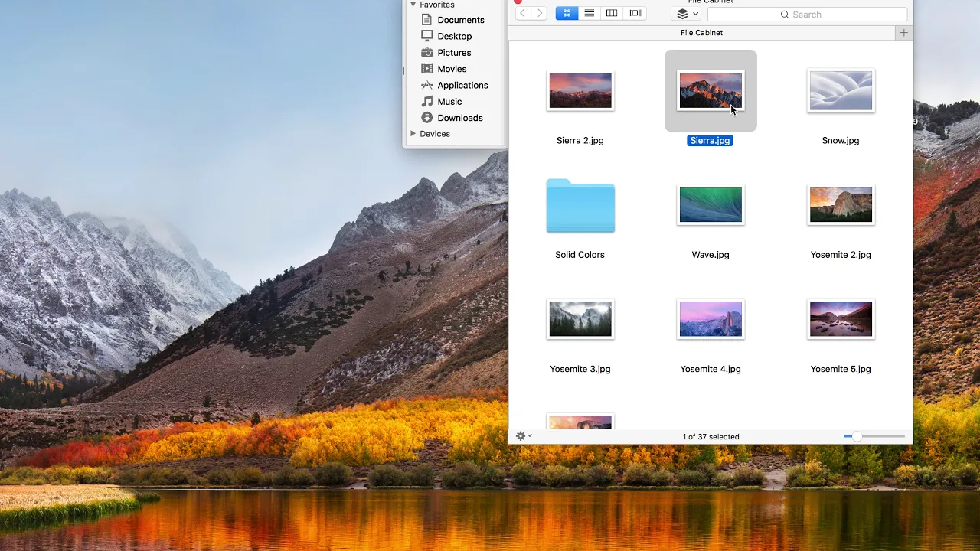Click the '1 of 37 selected' status text

pos(711,437)
